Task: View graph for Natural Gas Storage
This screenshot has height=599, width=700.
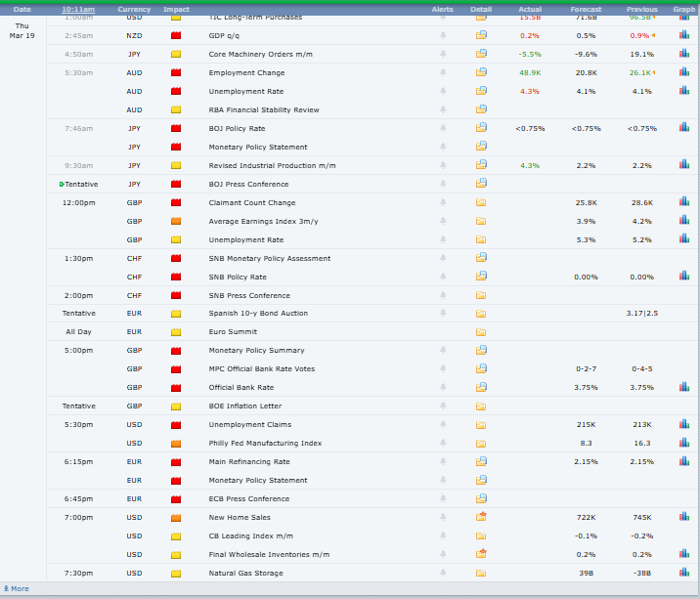Action: (x=684, y=573)
